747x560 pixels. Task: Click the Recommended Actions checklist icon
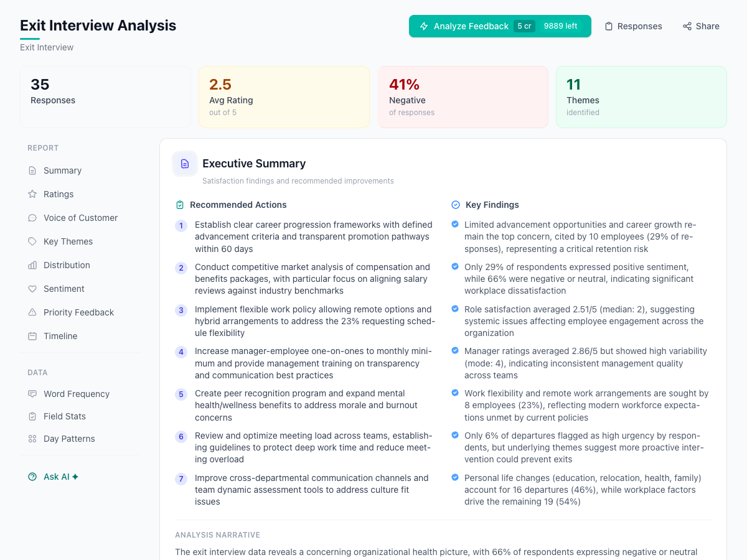[180, 204]
